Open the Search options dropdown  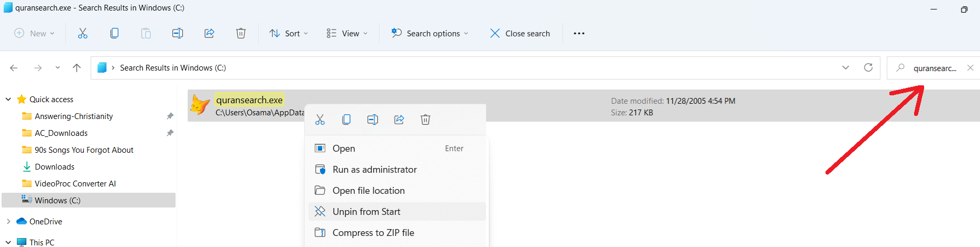[x=429, y=33]
